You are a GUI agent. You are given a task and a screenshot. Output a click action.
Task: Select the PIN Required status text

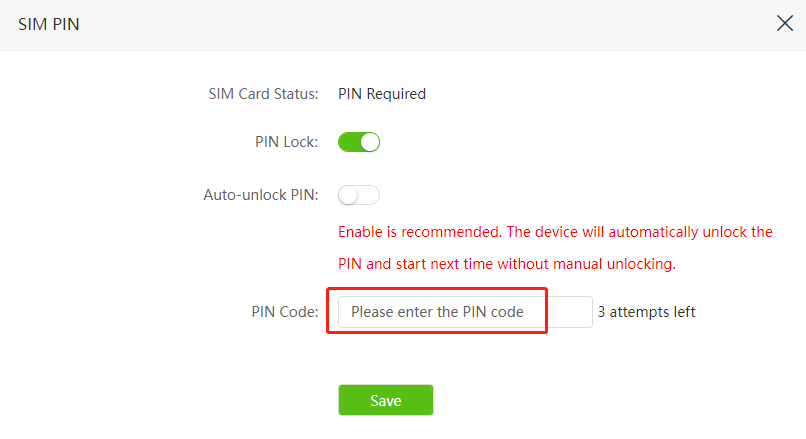(382, 94)
